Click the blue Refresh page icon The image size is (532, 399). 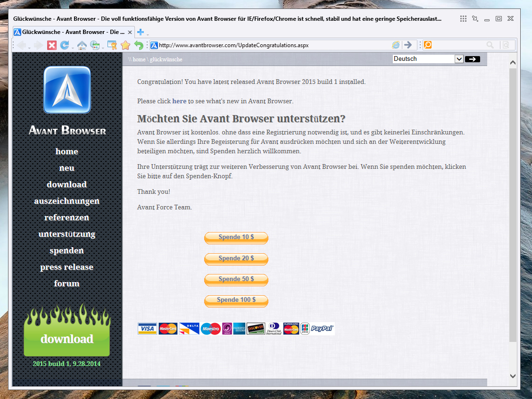click(x=65, y=45)
